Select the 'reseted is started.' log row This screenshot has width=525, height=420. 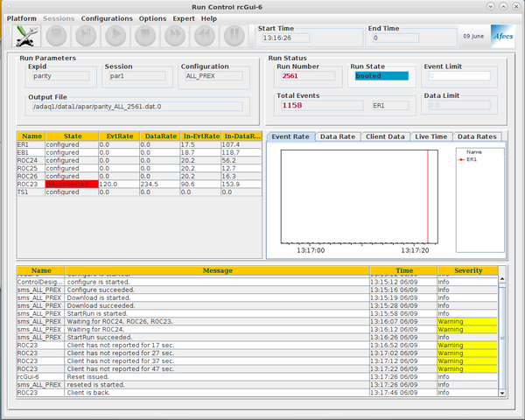pyautogui.click(x=257, y=384)
